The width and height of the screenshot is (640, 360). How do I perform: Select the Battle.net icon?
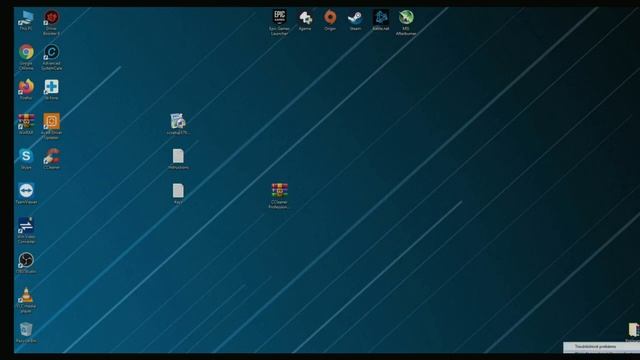(x=380, y=20)
